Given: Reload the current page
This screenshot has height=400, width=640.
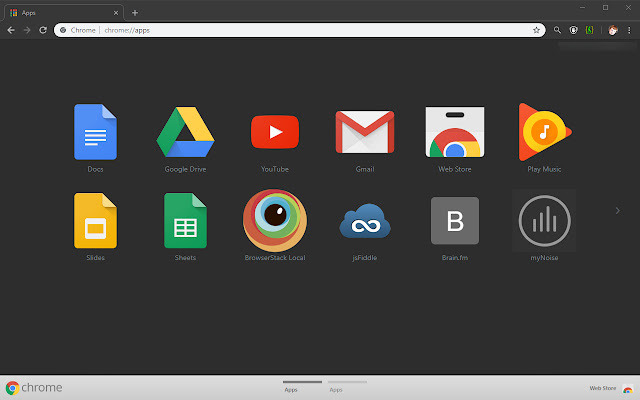Looking at the screenshot, I should click(x=43, y=30).
